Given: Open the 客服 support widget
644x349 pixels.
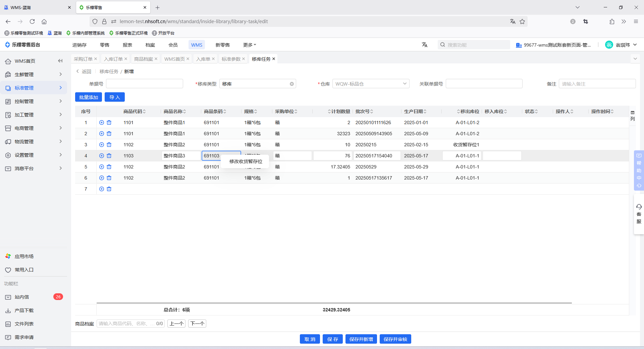Looking at the screenshot, I should click(x=639, y=214).
